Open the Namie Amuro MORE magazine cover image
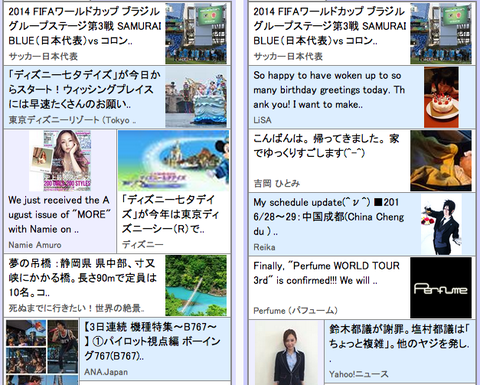The width and height of the screenshot is (480, 385). pyautogui.click(x=60, y=161)
